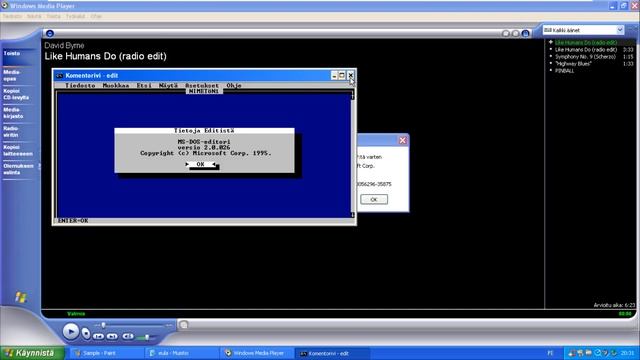Open the Kaikki äänet playlist dropdown
This screenshot has width=640, height=360.
(x=583, y=30)
